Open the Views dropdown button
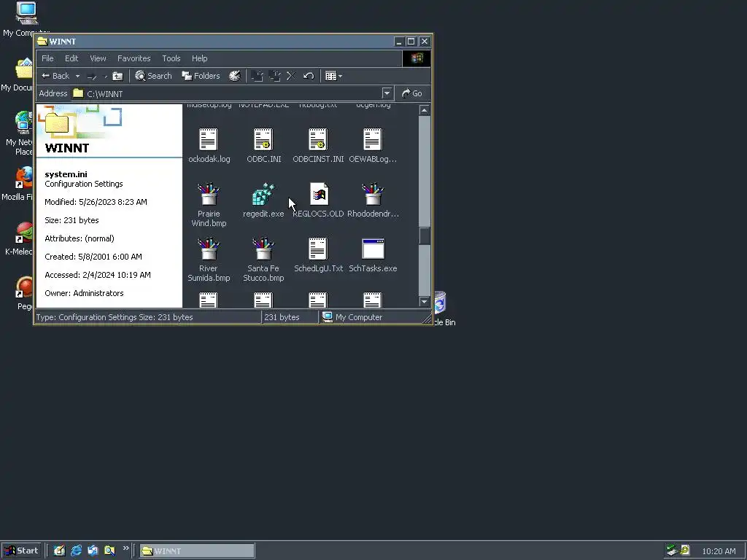This screenshot has width=747, height=560. click(333, 76)
